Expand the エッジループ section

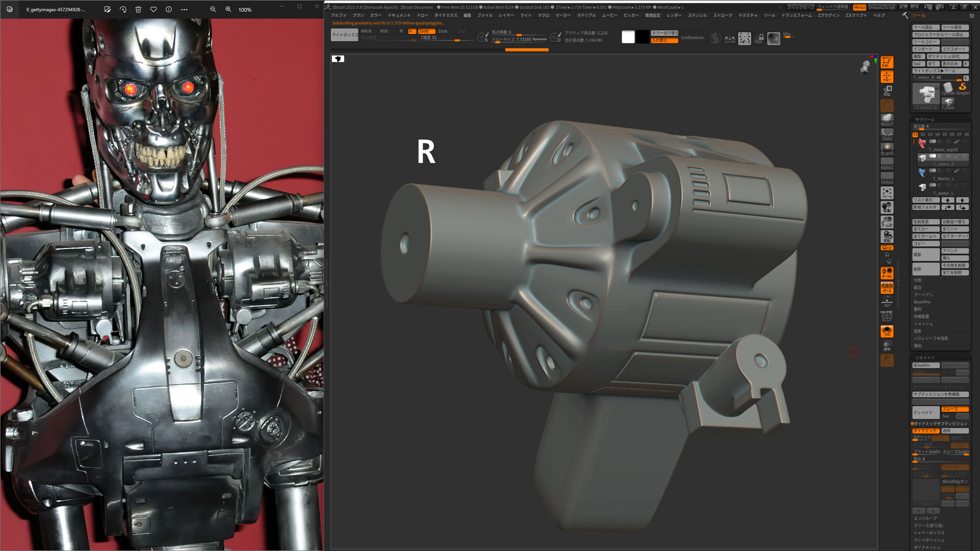click(x=925, y=518)
